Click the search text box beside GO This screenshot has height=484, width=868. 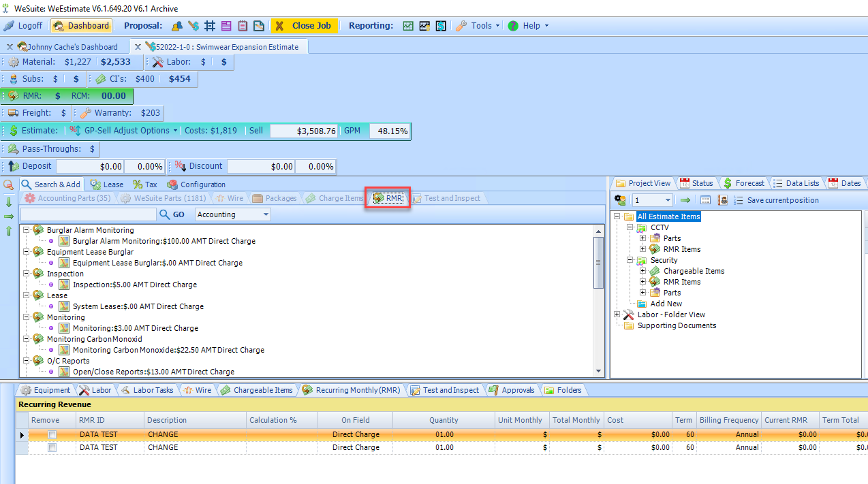tap(89, 214)
